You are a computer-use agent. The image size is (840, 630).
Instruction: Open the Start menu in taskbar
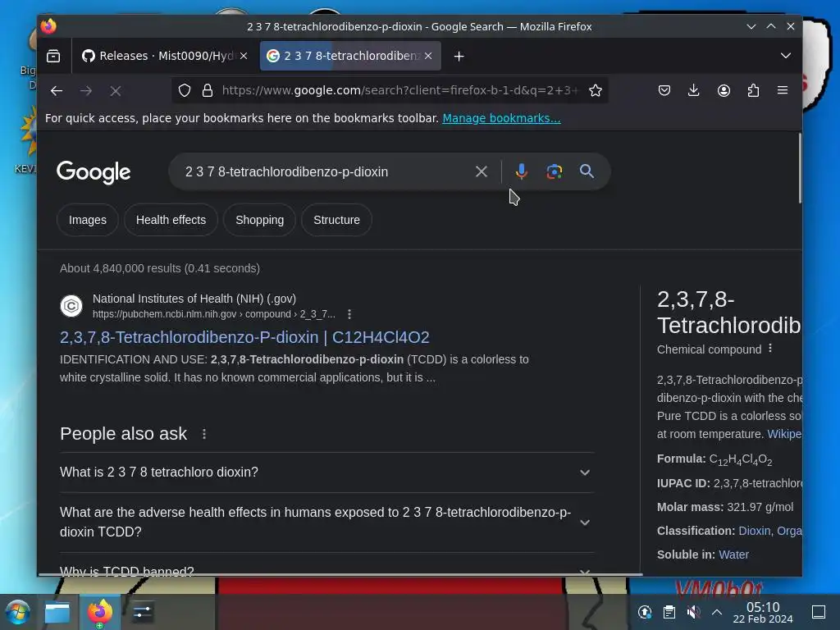pos(18,612)
